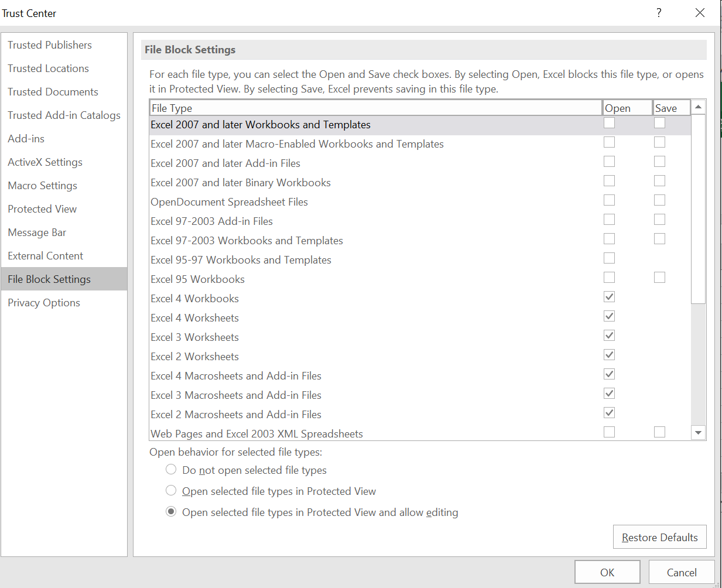Screen dimensions: 722x588
Task: Enable Save block for Excel 95 Workbooks
Action: [660, 278]
